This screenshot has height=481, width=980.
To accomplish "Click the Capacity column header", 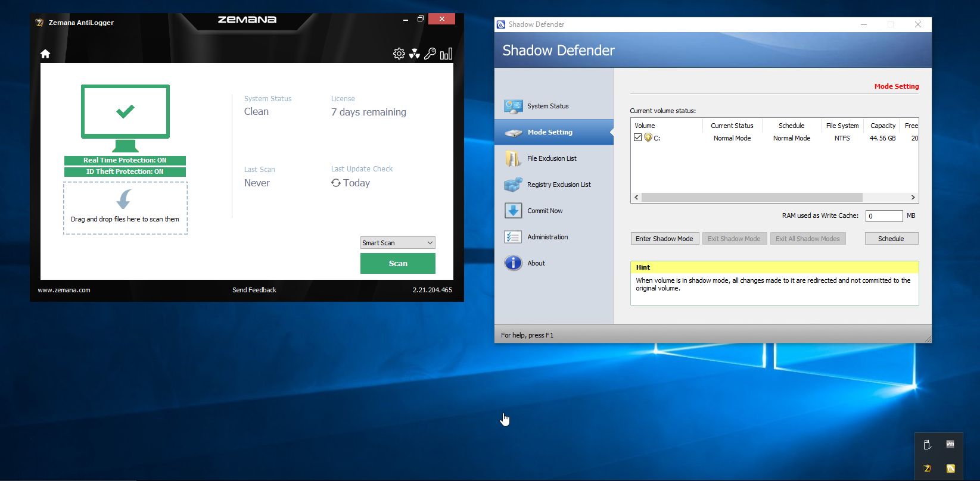I will coord(883,126).
